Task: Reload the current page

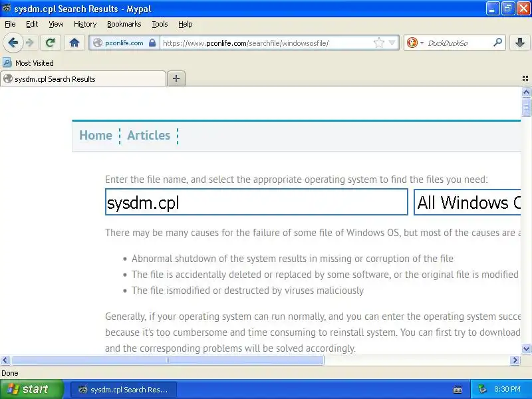Action: (x=51, y=43)
